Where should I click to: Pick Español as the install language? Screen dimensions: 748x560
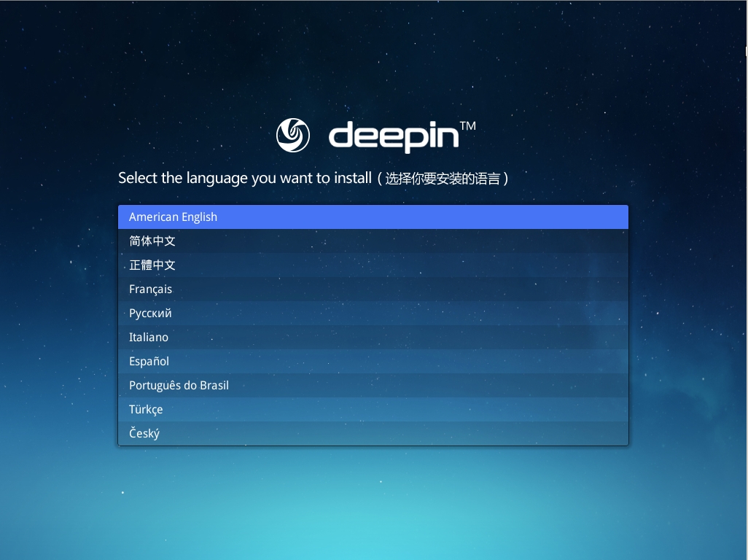click(373, 361)
